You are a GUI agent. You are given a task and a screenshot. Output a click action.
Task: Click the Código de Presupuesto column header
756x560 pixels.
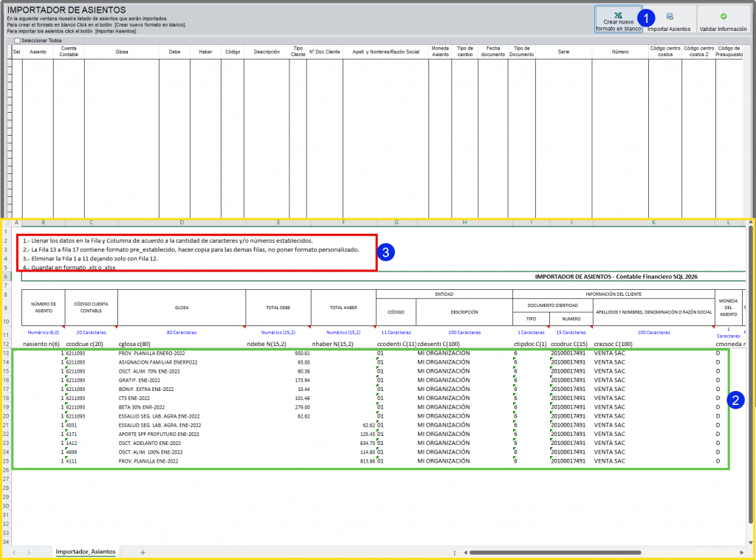click(729, 52)
